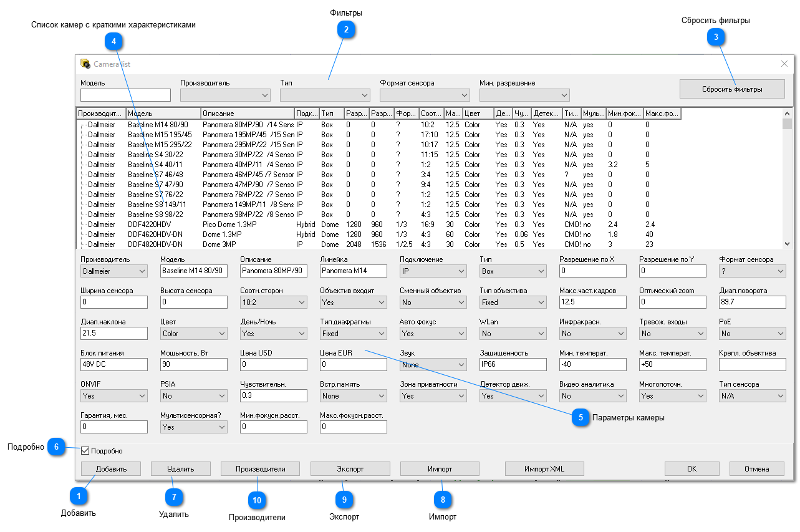800x532 pixels.
Task: Select the Baseline S7 47/90 row
Action: pyautogui.click(x=429, y=185)
